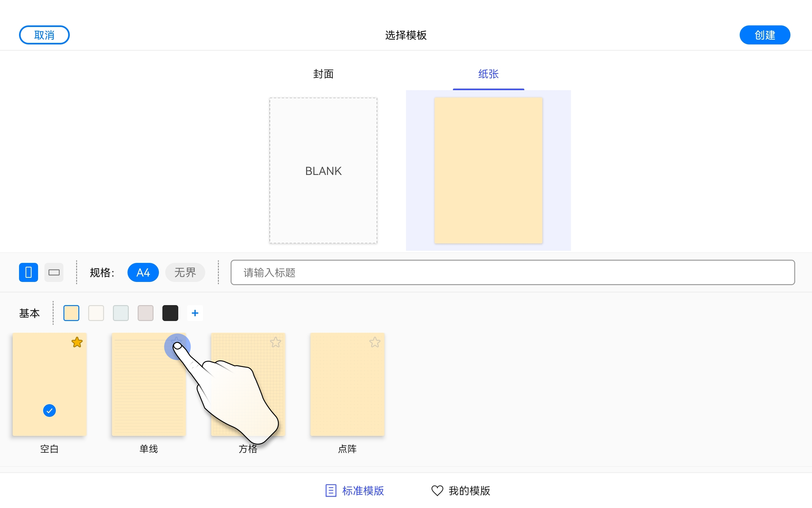Click the BLANK cover preview
Image resolution: width=812 pixels, height=508 pixels.
click(323, 171)
